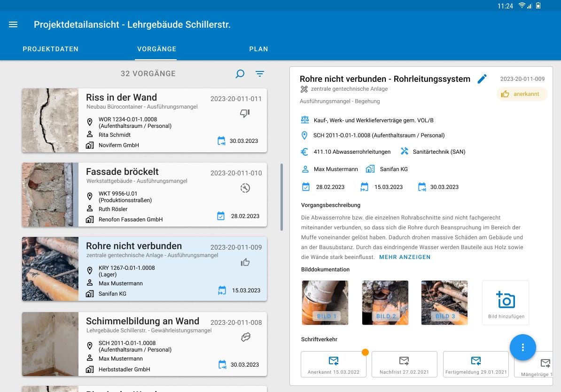This screenshot has width=561, height=392.
Task: Open the floating three-dot action button
Action: pos(523,347)
